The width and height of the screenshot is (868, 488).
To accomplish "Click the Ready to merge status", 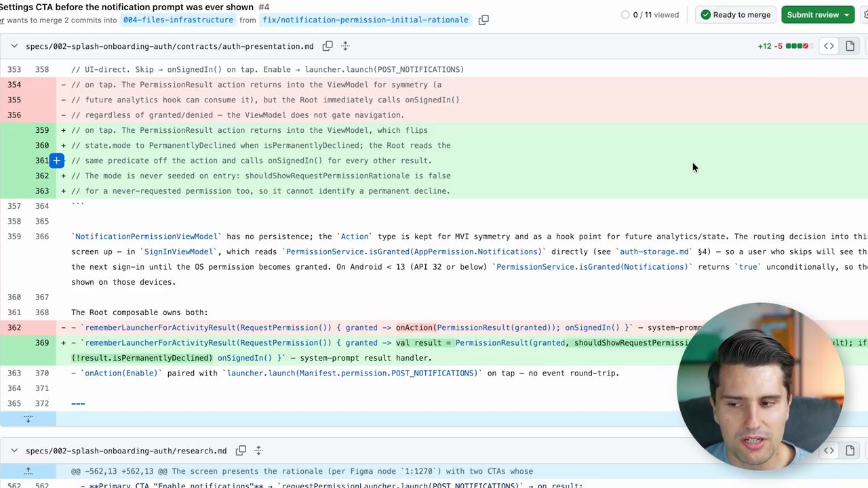I will pos(735,15).
